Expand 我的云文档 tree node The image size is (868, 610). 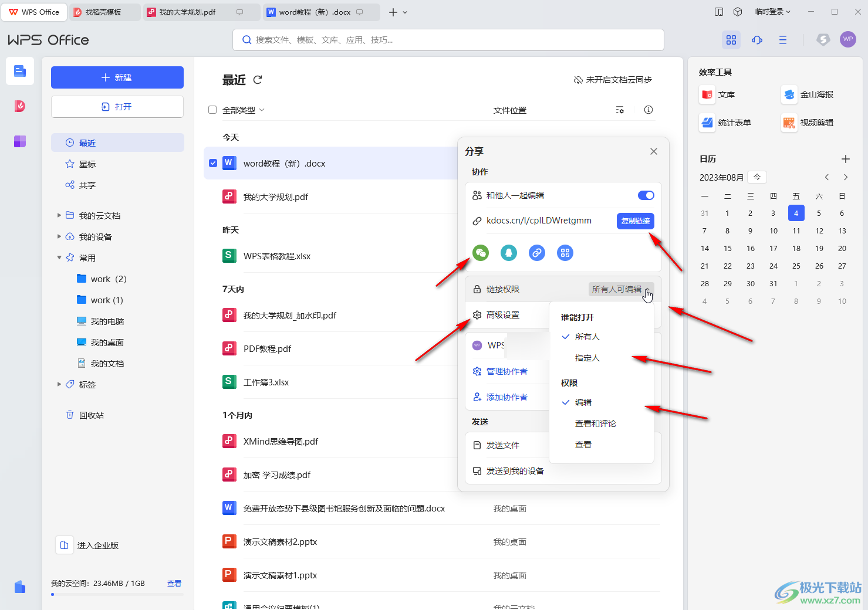59,215
